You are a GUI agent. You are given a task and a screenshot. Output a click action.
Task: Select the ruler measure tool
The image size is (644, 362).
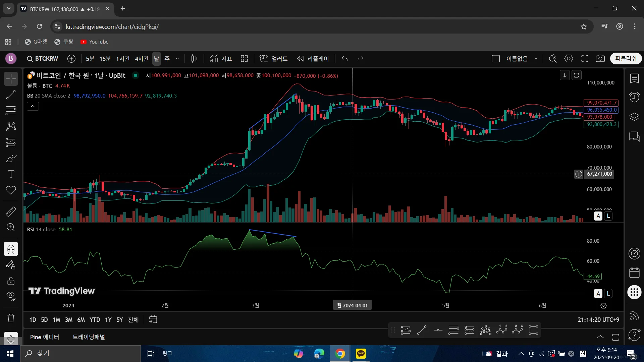[11, 212]
